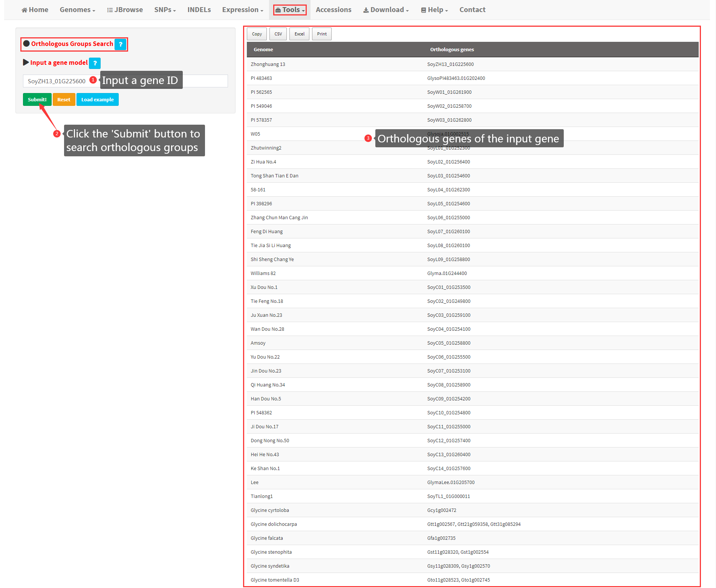Screen dimensions: 716x588
Task: Expand the Genomes dropdown menu
Action: coord(77,10)
